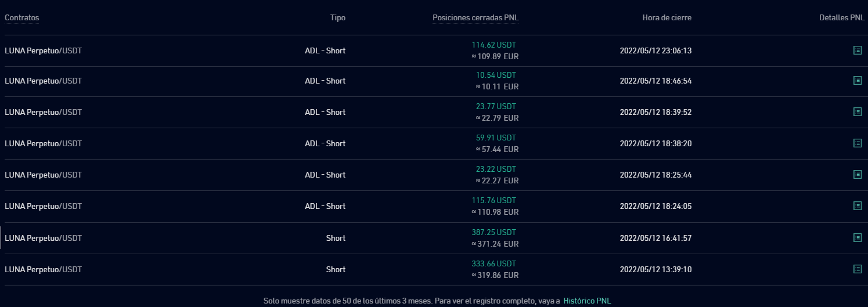
Task: Select ADL - Short type in 18:24:05 row
Action: click(x=325, y=206)
